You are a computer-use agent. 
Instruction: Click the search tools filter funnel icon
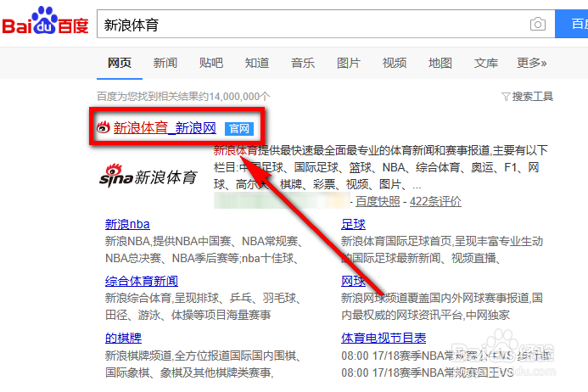click(506, 97)
